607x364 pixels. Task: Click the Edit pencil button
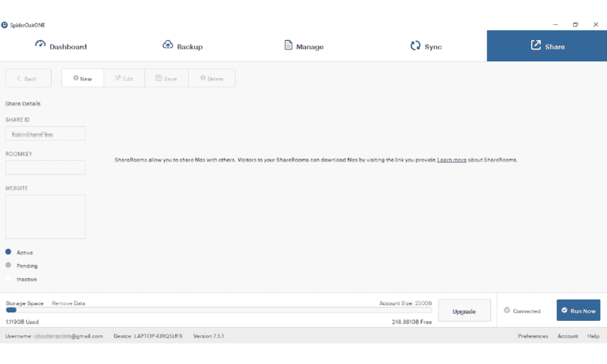pyautogui.click(x=124, y=79)
